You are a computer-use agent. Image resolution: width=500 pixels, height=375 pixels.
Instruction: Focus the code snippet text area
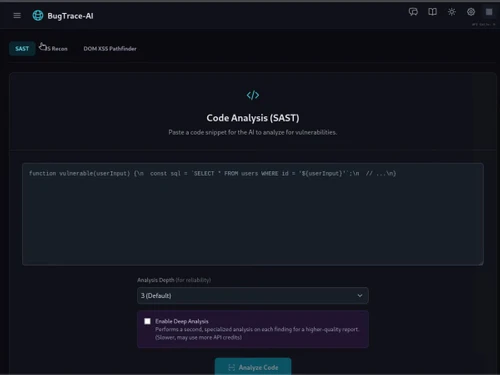[x=253, y=214]
